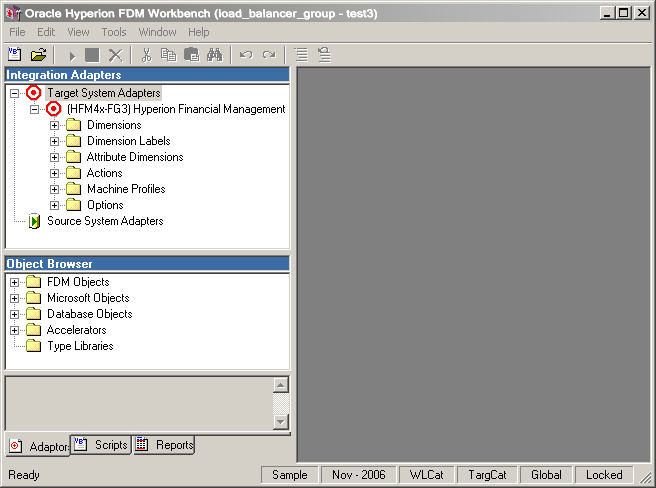
Task: Switch to the Adaptors tab
Action: (x=38, y=446)
